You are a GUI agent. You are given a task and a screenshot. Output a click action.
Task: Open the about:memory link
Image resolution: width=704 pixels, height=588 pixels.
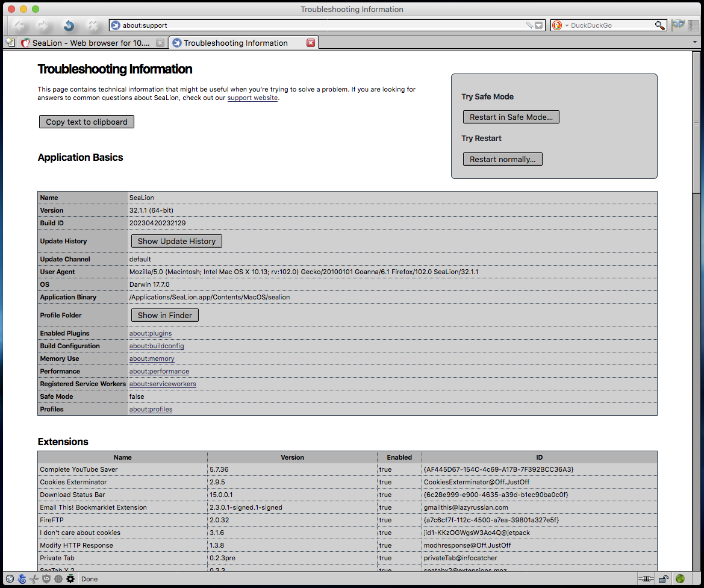(152, 358)
